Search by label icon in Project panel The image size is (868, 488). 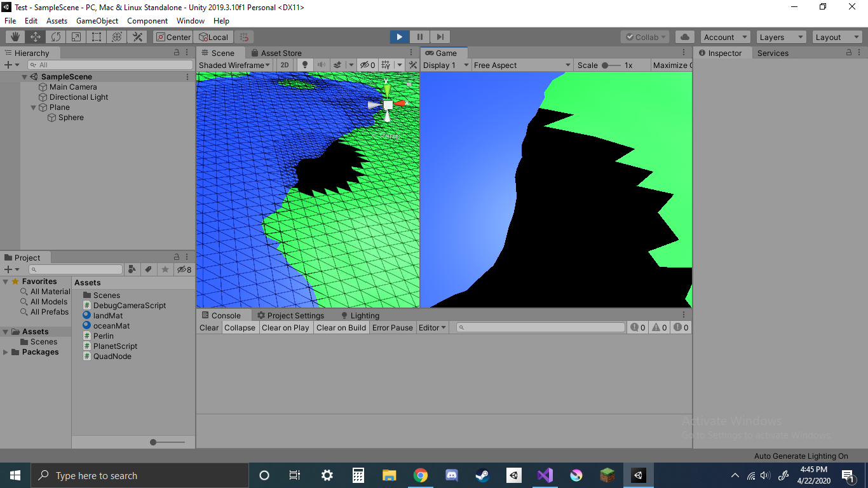148,269
